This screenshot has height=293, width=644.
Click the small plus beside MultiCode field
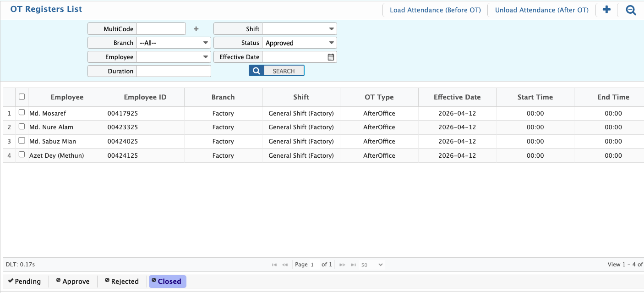tap(196, 29)
